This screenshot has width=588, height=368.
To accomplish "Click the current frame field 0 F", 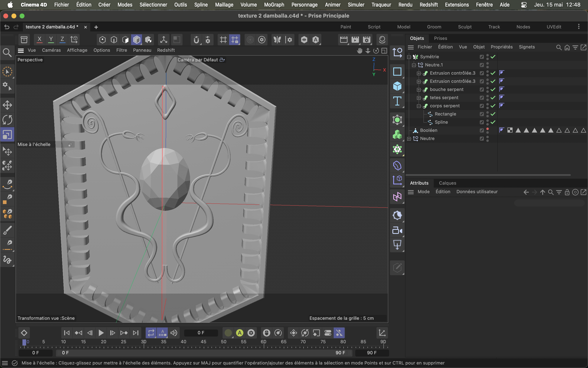I will [x=201, y=333].
